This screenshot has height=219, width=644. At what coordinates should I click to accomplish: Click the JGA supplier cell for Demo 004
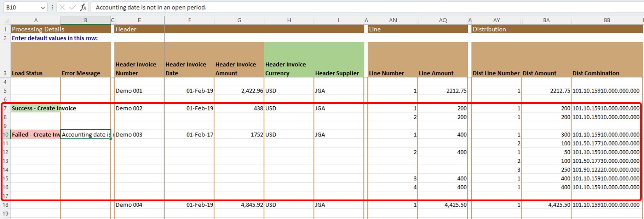(x=339, y=205)
